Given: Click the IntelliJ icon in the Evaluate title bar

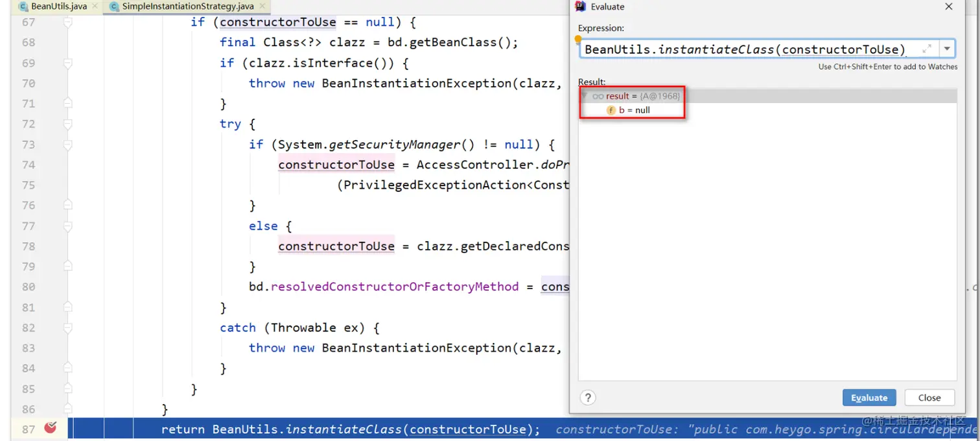Looking at the screenshot, I should 581,6.
